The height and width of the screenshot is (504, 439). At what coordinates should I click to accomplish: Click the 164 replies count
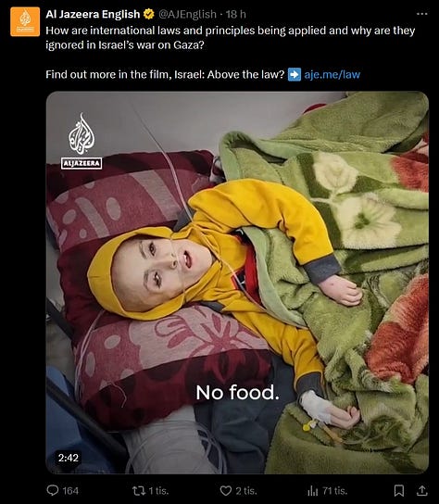point(70,491)
